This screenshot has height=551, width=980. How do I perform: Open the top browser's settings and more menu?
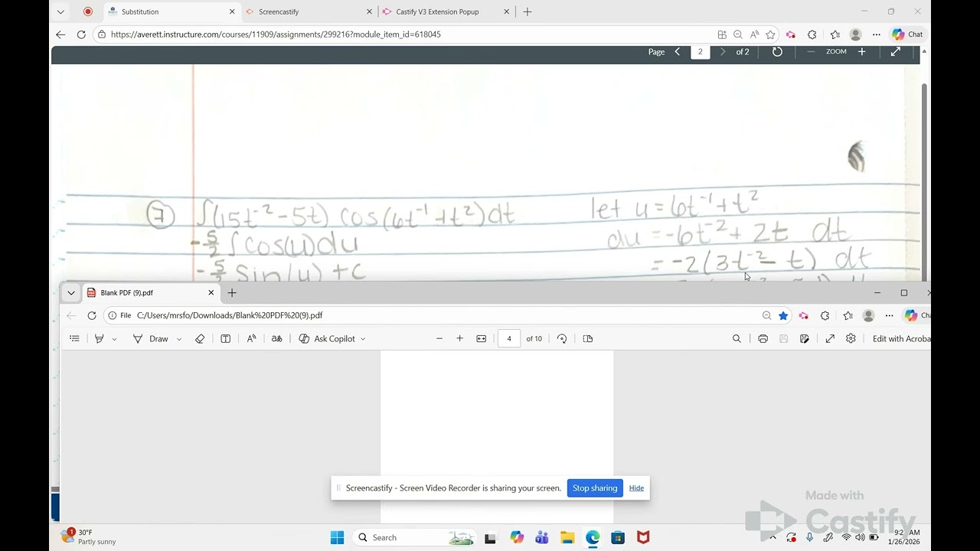pos(877,34)
